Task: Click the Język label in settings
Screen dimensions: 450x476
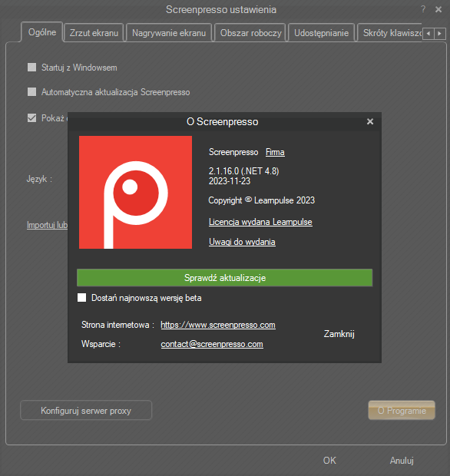Action: pyautogui.click(x=39, y=179)
